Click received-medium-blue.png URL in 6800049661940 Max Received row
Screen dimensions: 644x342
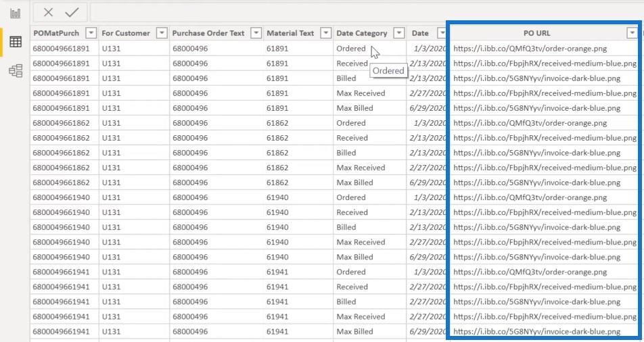tap(545, 242)
